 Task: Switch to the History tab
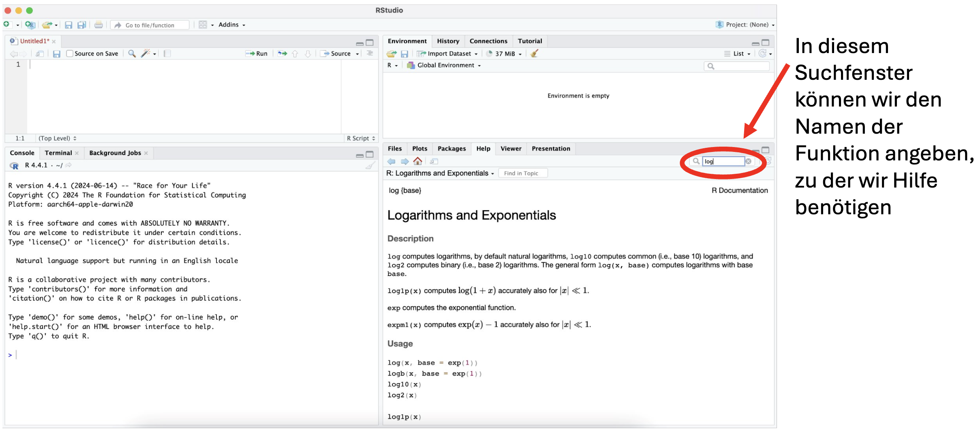[x=448, y=41]
